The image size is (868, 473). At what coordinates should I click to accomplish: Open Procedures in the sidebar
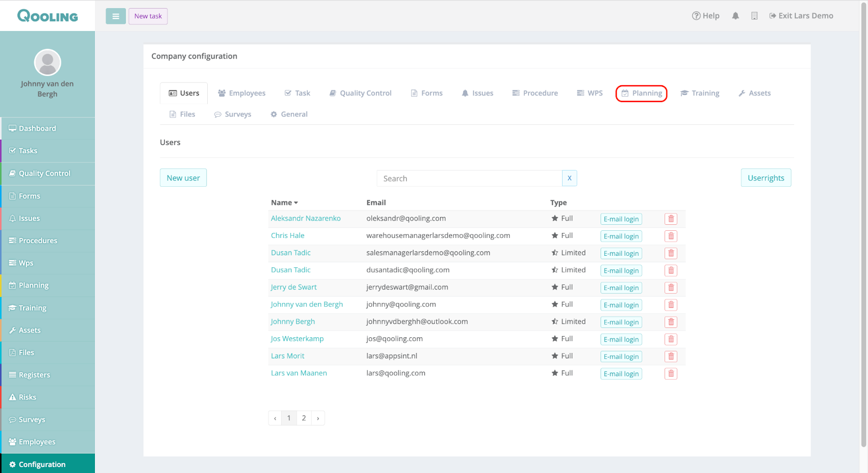point(48,241)
